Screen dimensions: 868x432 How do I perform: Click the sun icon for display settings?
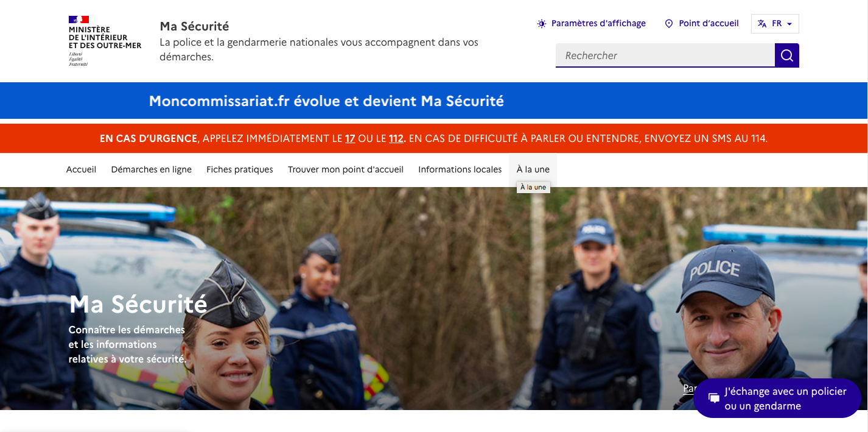[x=542, y=24]
